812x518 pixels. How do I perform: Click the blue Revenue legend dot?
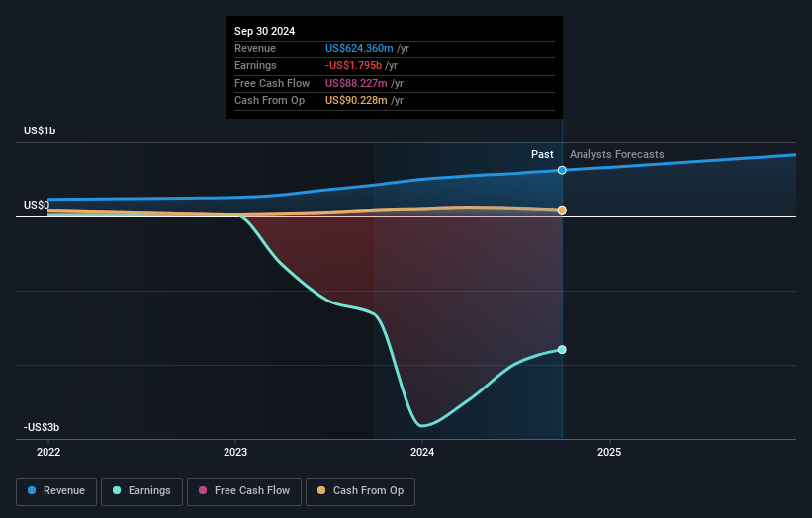[x=32, y=490]
